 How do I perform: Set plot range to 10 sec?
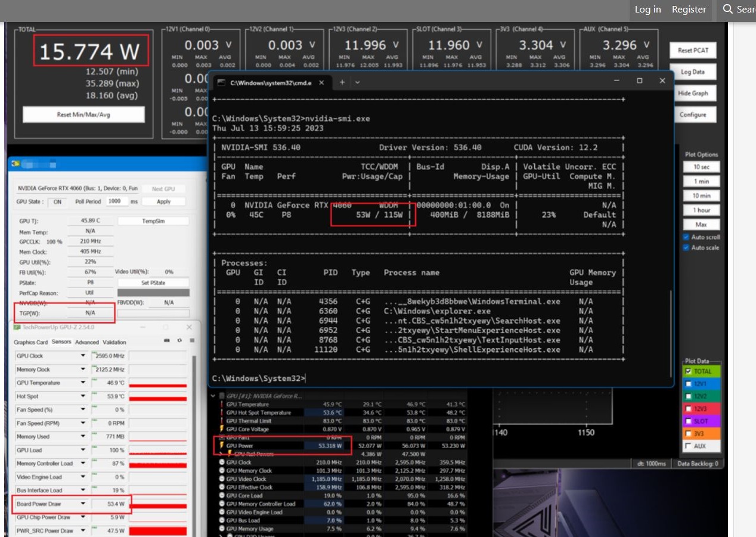coord(701,167)
